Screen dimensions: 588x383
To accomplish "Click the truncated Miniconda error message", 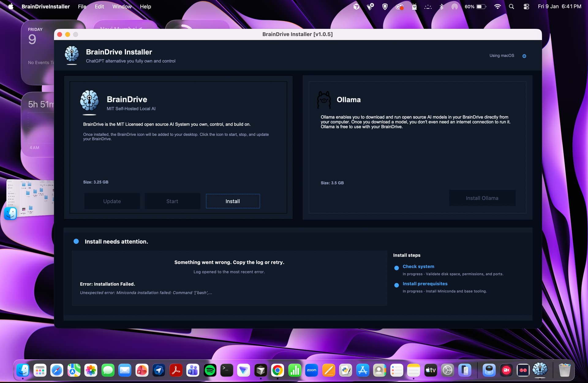I will click(146, 293).
